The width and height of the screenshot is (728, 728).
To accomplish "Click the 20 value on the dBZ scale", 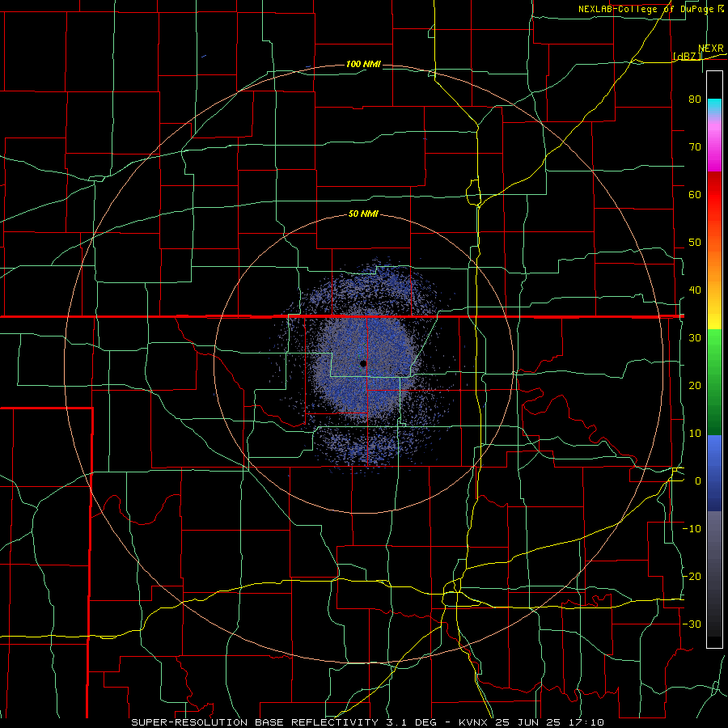I will 695,386.
